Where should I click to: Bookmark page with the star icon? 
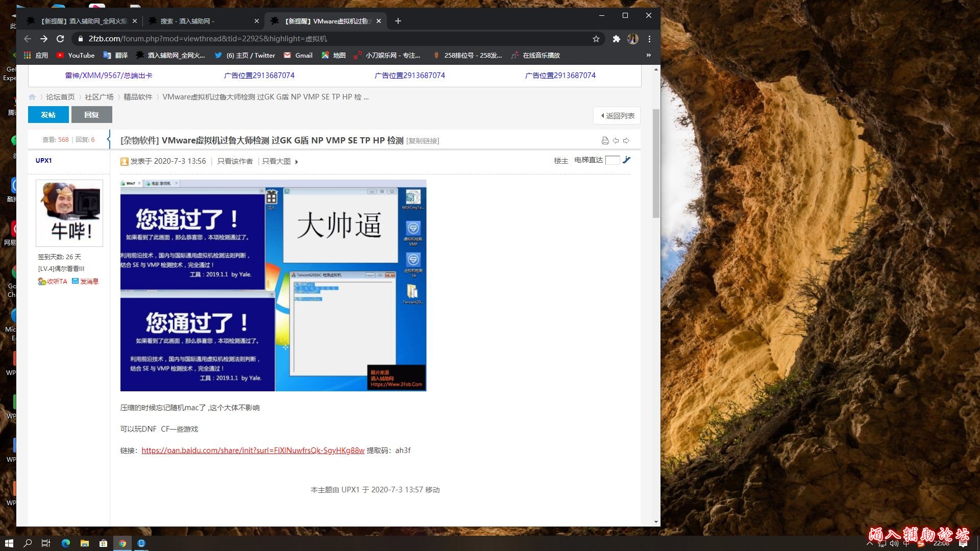(596, 39)
